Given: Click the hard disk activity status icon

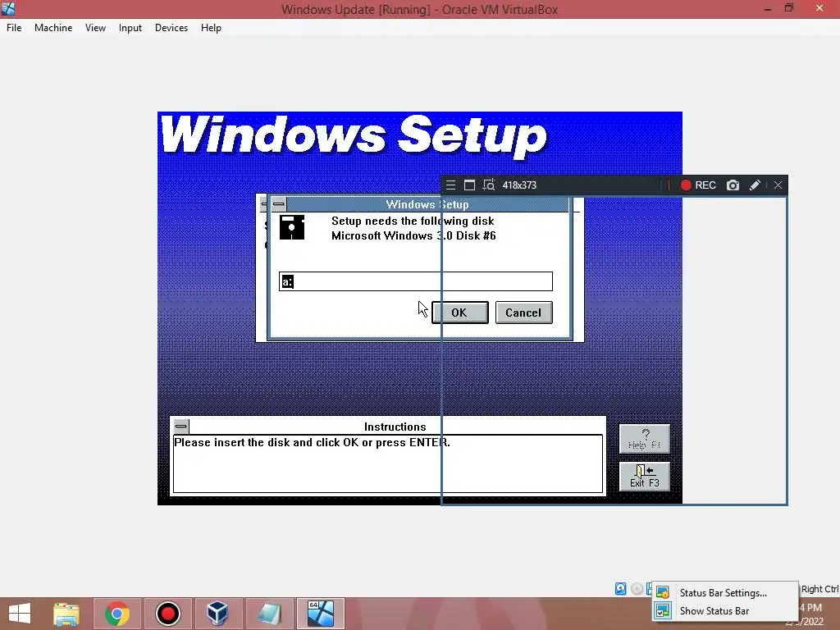Looking at the screenshot, I should pyautogui.click(x=620, y=589).
